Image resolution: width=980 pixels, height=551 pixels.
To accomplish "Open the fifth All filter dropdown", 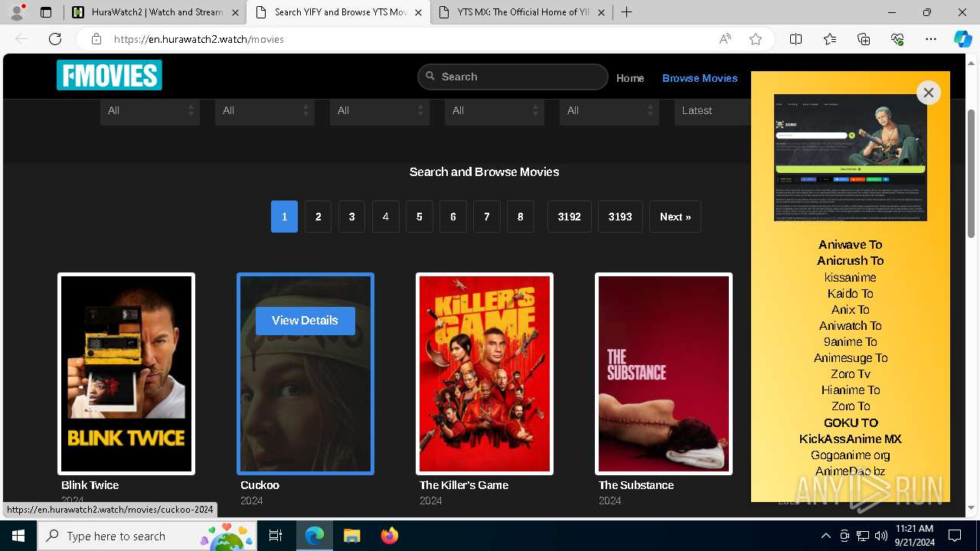I will [x=609, y=111].
